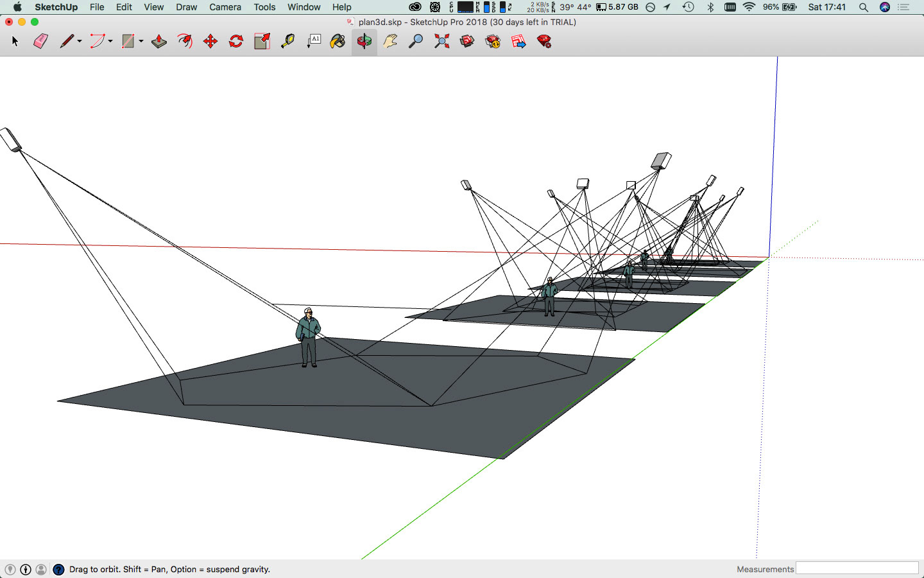Image resolution: width=924 pixels, height=578 pixels.
Task: Select the Rectangle shape tool
Action: click(128, 41)
